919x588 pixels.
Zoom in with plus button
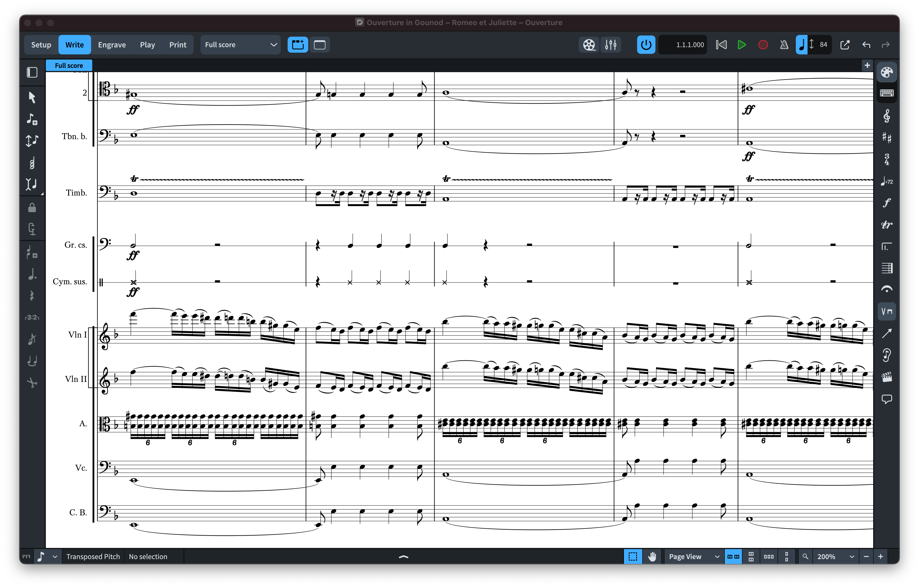click(x=880, y=556)
